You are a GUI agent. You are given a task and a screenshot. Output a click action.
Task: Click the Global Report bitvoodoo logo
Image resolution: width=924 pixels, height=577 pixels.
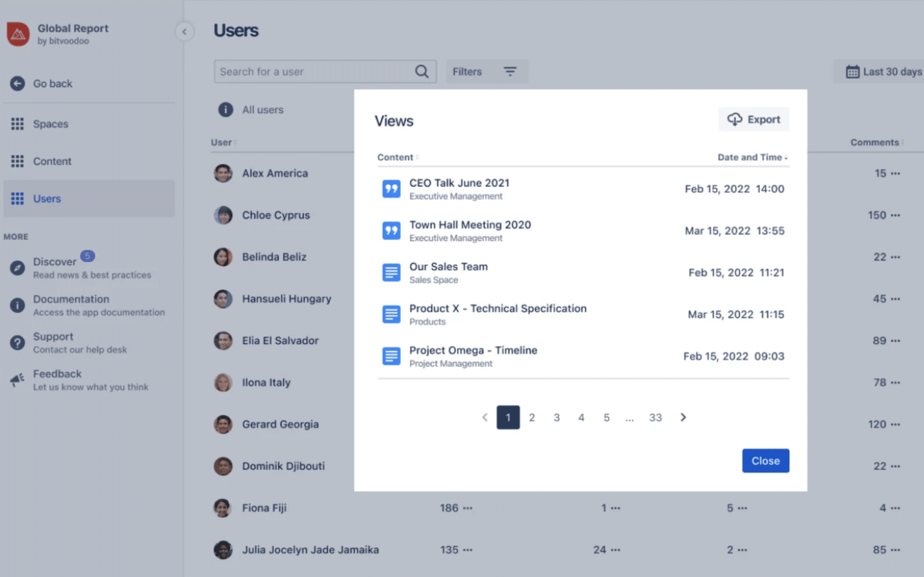coord(18,34)
